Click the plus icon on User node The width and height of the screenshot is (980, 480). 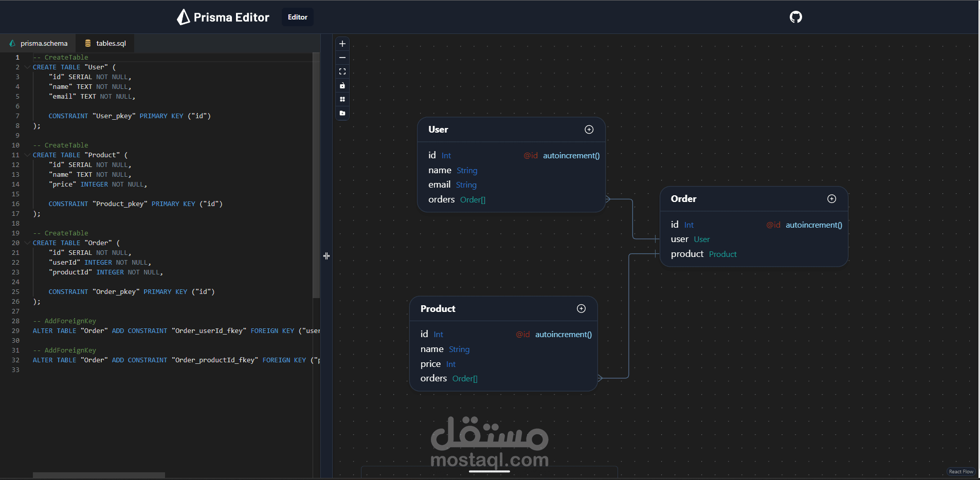(x=589, y=130)
